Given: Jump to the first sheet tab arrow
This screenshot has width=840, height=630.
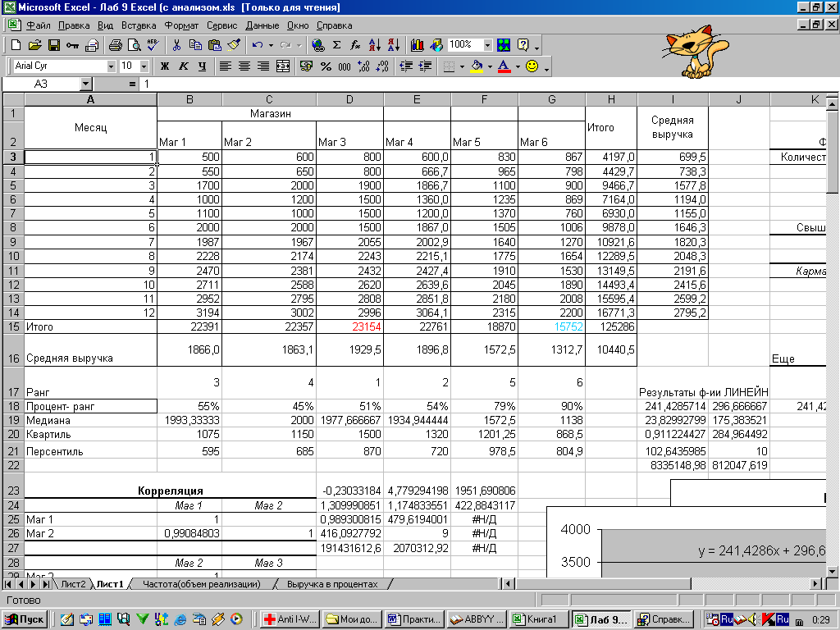Looking at the screenshot, I should pyautogui.click(x=8, y=584).
